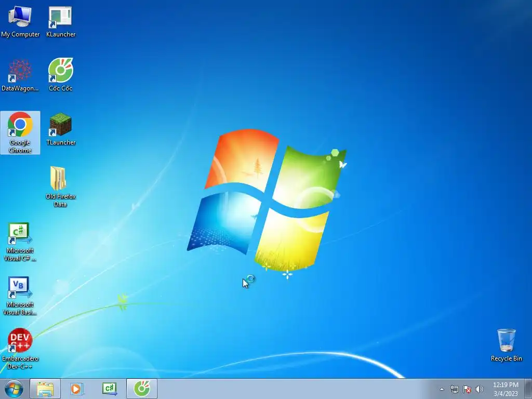This screenshot has height=399, width=532.
Task: Select the My Computer desktop icon
Action: [x=20, y=22]
